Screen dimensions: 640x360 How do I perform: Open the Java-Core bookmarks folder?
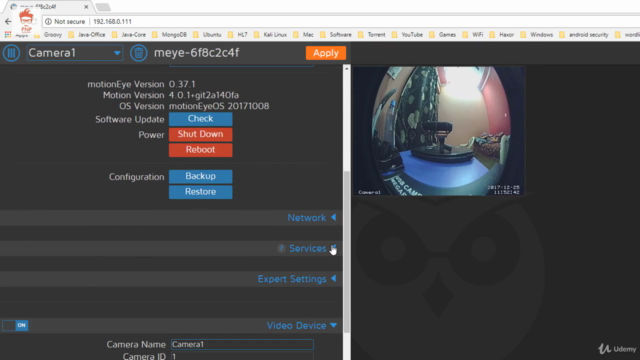(x=129, y=35)
